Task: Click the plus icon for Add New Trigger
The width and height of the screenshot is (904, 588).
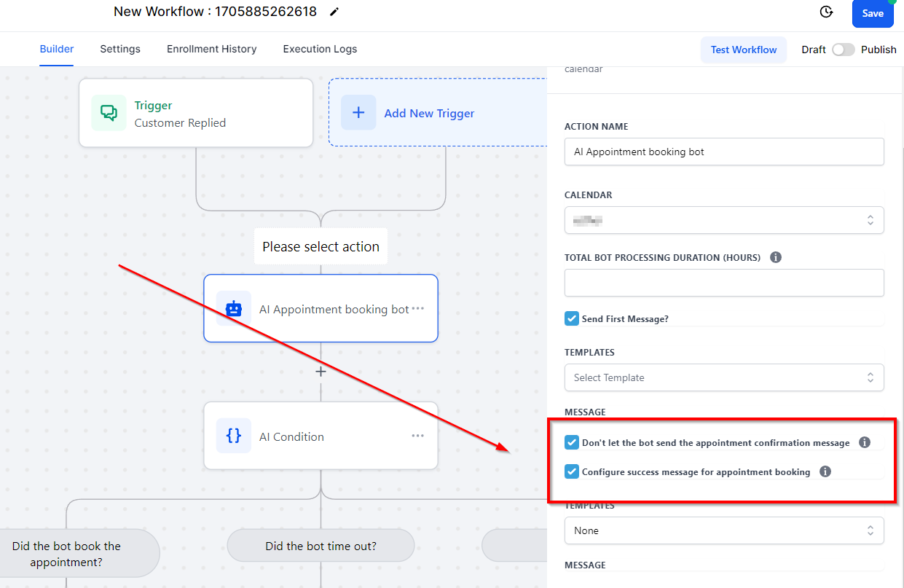Action: (x=358, y=113)
